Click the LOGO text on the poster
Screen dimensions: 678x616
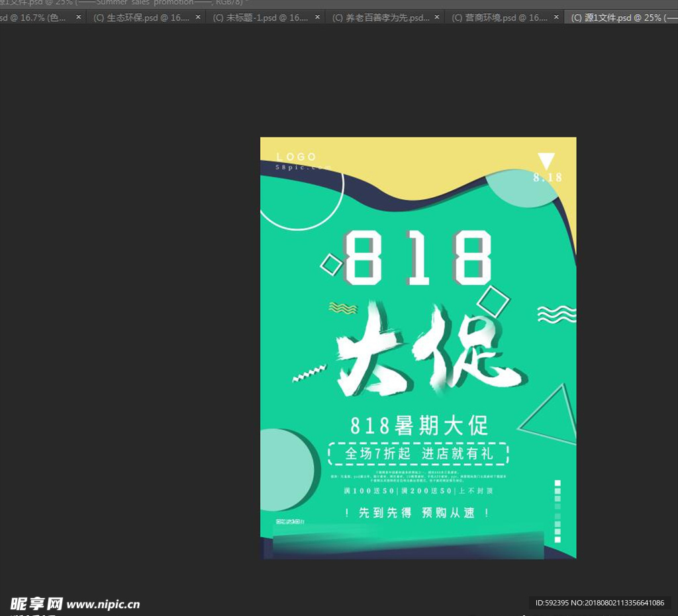coord(296,157)
